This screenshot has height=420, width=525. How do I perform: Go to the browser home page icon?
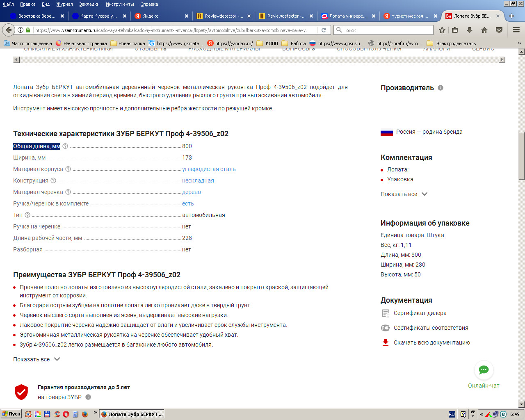pyautogui.click(x=484, y=30)
